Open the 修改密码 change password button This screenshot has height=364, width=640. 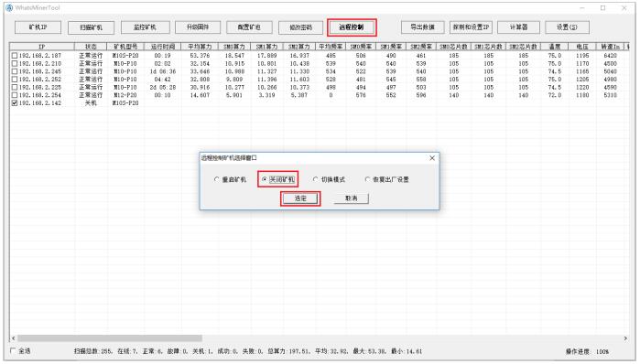[x=301, y=27]
